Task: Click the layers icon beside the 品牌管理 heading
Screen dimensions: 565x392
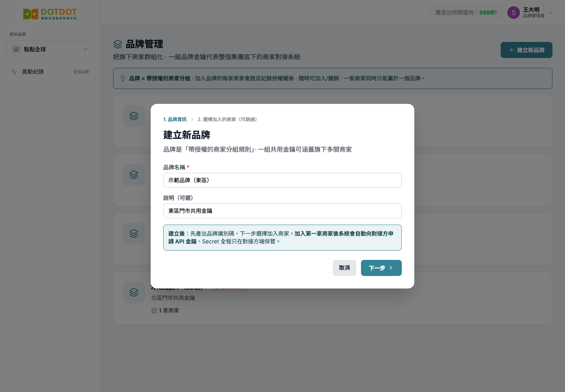Action: pos(118,44)
